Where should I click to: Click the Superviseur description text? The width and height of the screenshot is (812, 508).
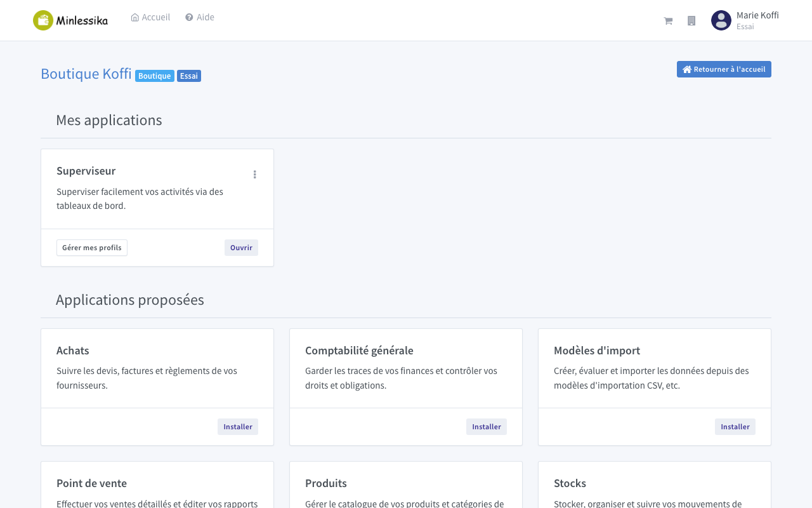click(x=140, y=199)
